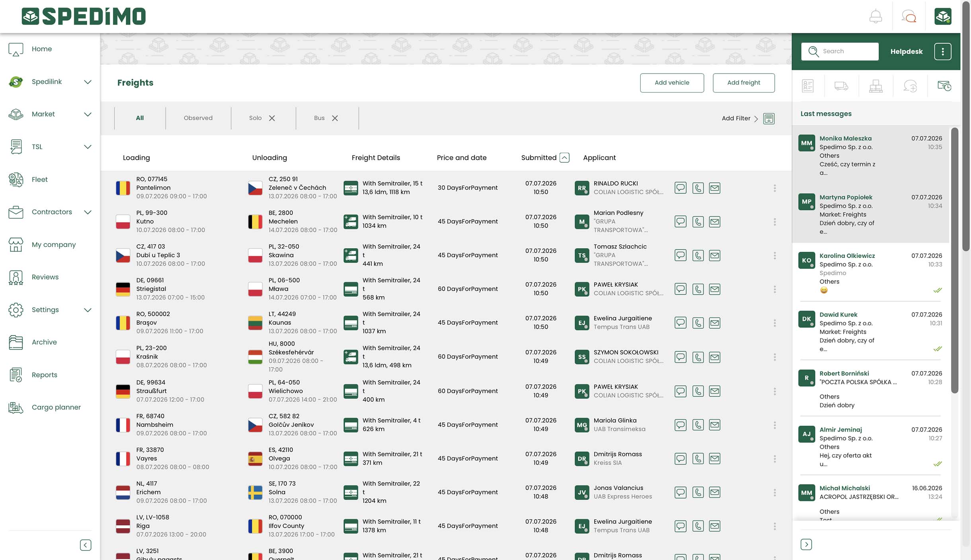Open Monika Maleszka's message

(x=870, y=155)
